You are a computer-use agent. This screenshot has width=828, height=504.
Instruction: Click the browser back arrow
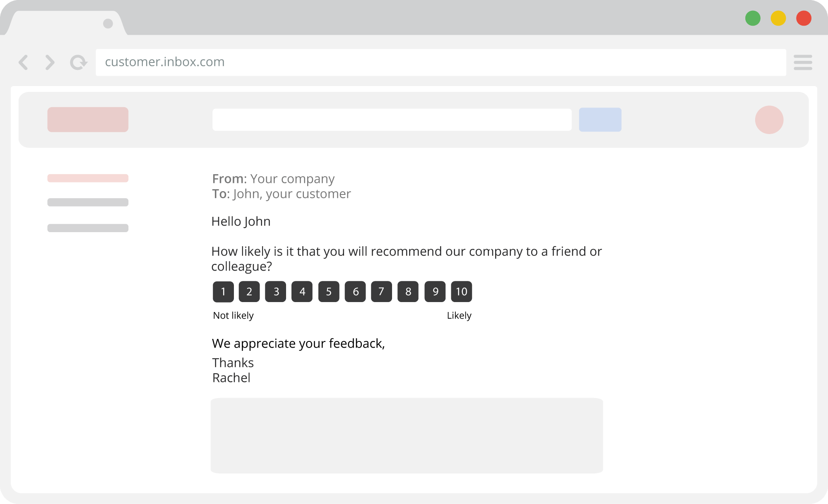24,62
